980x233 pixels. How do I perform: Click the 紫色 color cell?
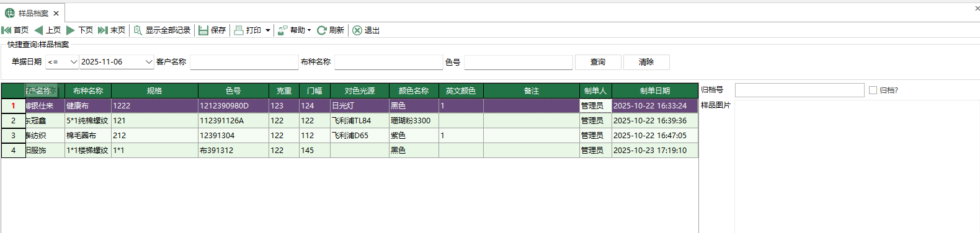pyautogui.click(x=414, y=136)
